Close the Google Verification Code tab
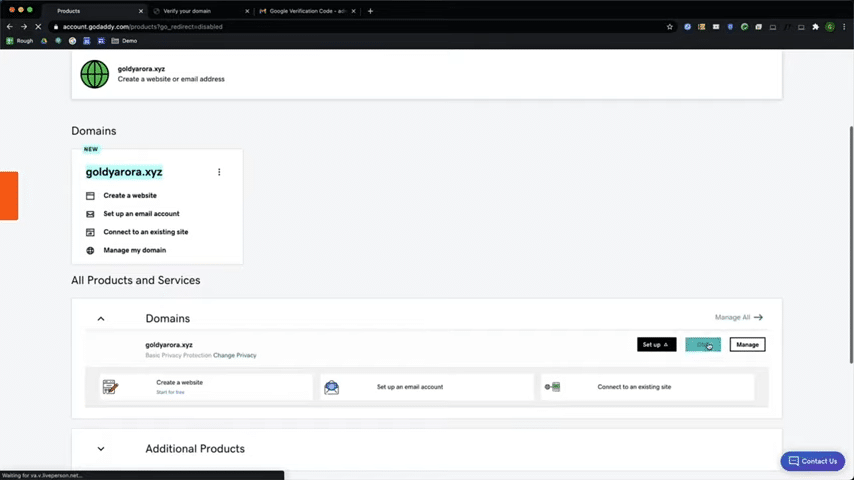Image resolution: width=854 pixels, height=480 pixels. point(353,11)
